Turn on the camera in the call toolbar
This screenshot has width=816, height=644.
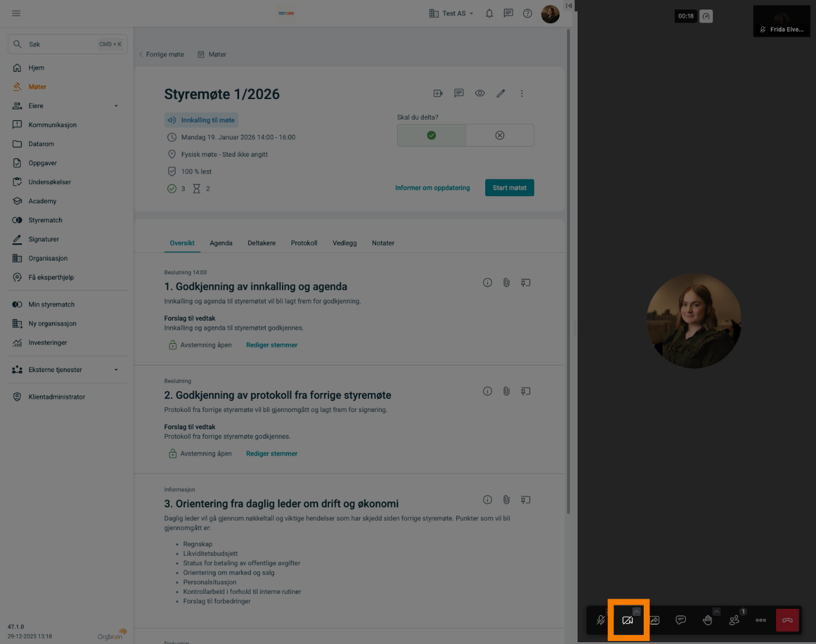click(x=627, y=621)
